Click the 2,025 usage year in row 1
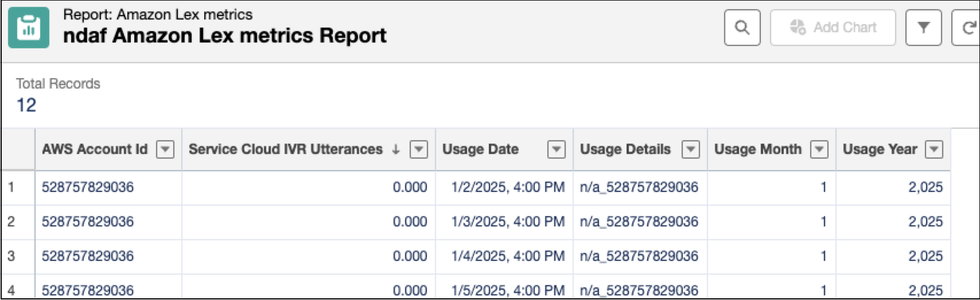This screenshot has width=980, height=300. coord(925,187)
